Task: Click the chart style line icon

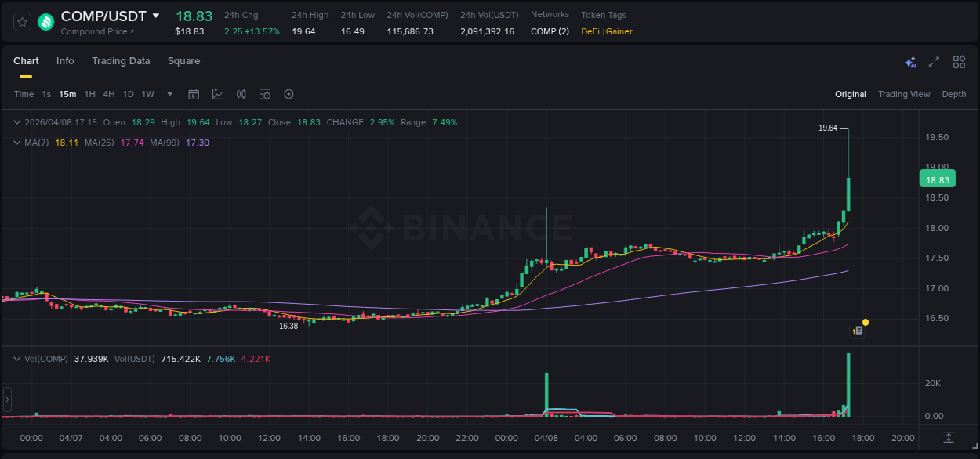Action: [217, 94]
